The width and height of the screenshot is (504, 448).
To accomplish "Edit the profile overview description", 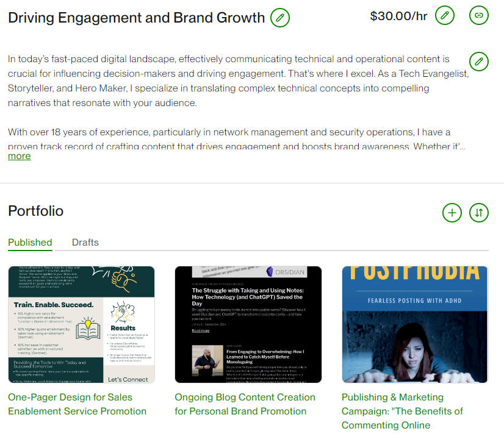I will [x=479, y=62].
